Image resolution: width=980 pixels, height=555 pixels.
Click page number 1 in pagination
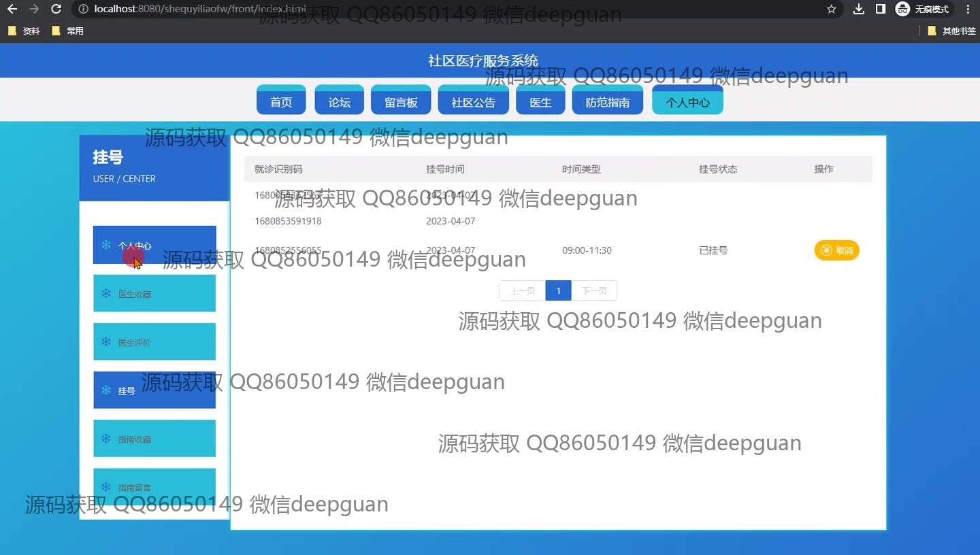[x=558, y=290]
